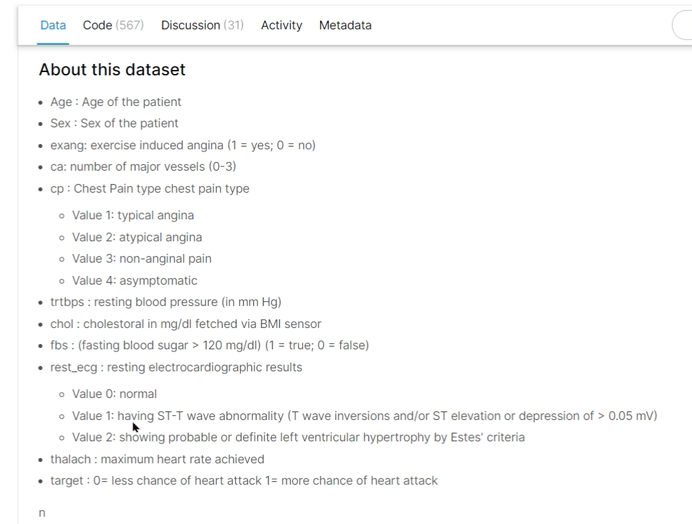Screen dimensions: 692x524
Task: Click the rest_ecg electrocardiographic results entry
Action: point(176,367)
